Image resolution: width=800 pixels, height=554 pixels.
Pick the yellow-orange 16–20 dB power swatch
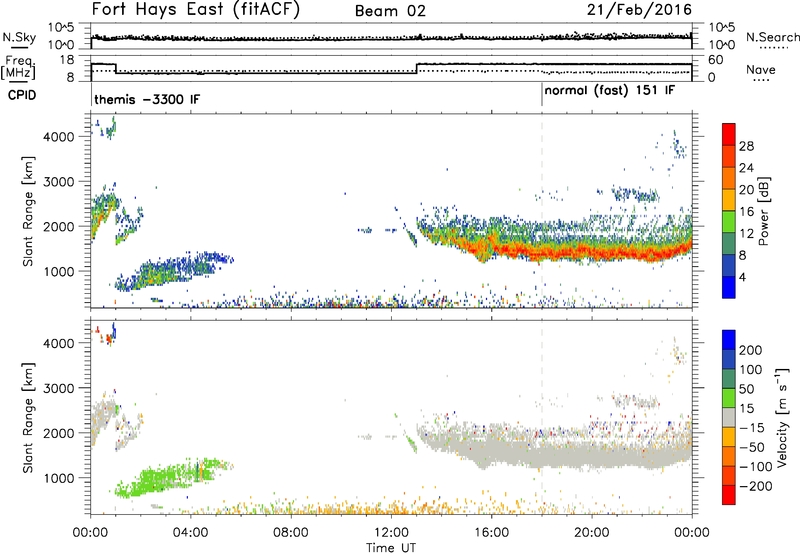729,199
